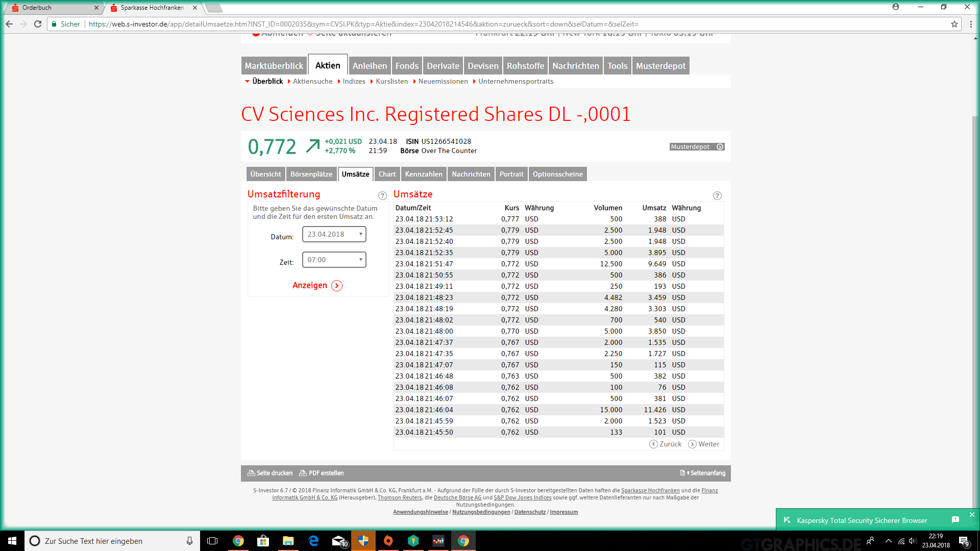
Task: Close the Sparkasse Hochfranken tab
Action: pyautogui.click(x=195, y=8)
